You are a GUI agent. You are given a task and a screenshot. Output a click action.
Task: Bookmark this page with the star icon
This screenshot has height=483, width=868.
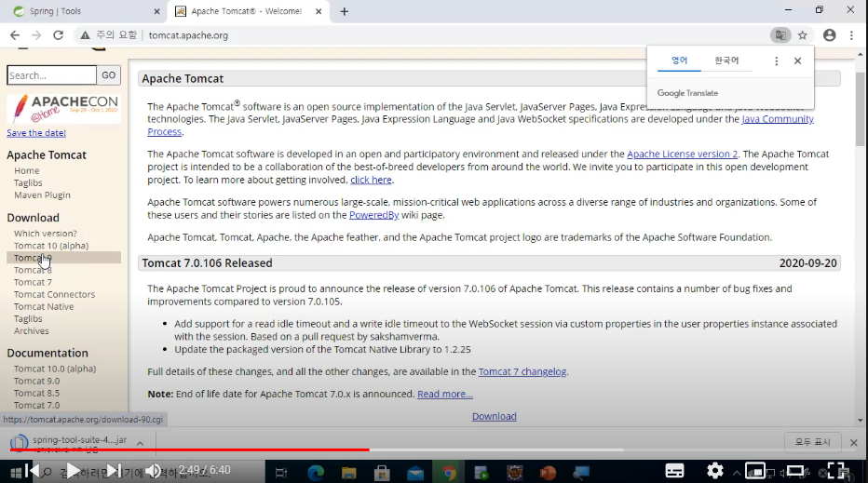point(803,35)
